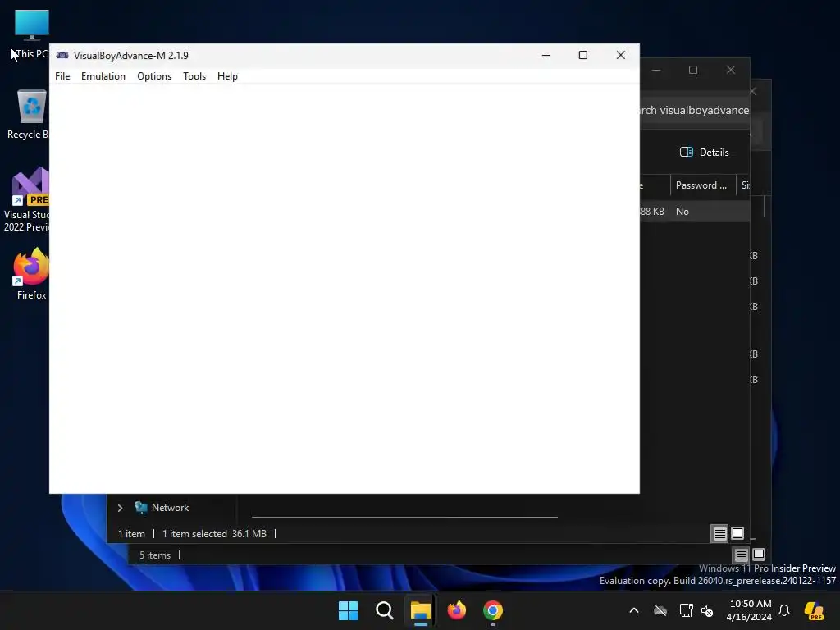
Task: Click the search visualboyadvance box in File Explorer
Action: (x=695, y=111)
